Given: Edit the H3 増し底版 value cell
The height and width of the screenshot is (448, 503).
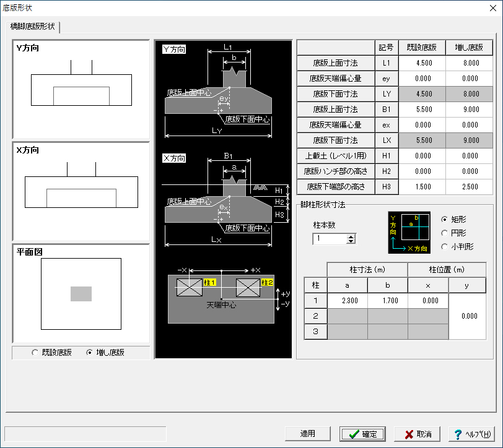Looking at the screenshot, I should 470,186.
